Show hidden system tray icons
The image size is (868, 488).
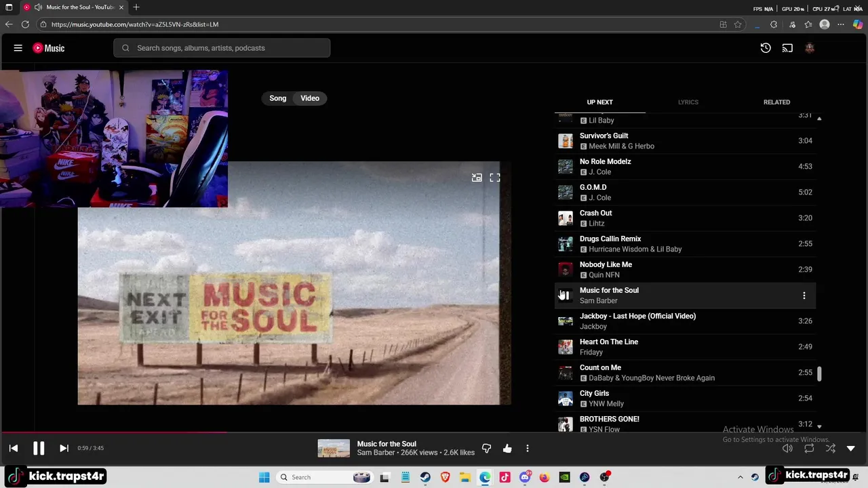(x=741, y=477)
